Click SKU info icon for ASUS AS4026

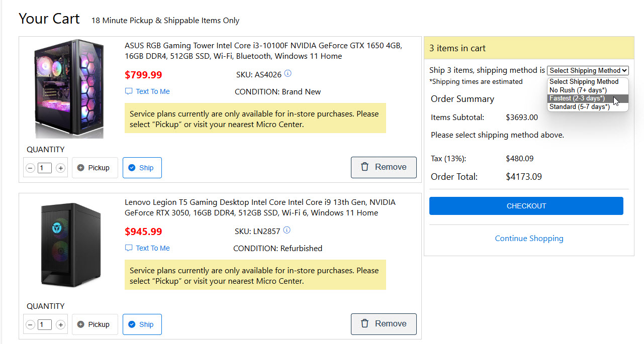coord(288,74)
